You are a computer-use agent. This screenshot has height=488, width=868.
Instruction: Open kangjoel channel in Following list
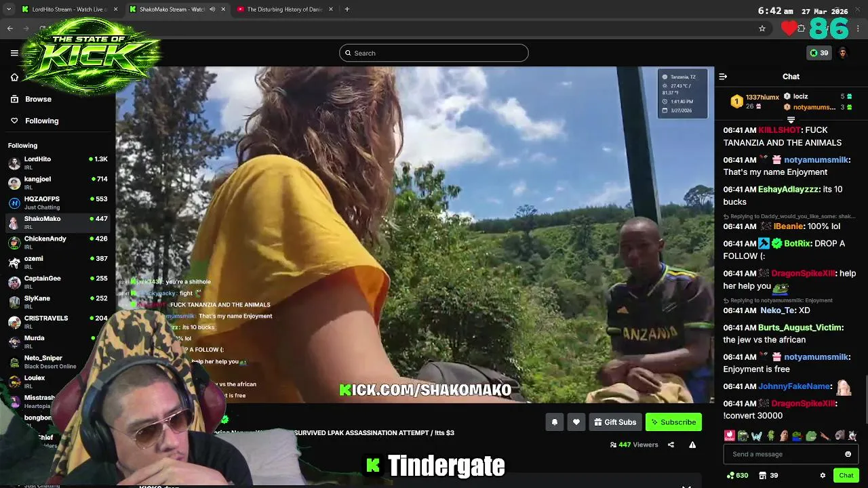pos(58,182)
